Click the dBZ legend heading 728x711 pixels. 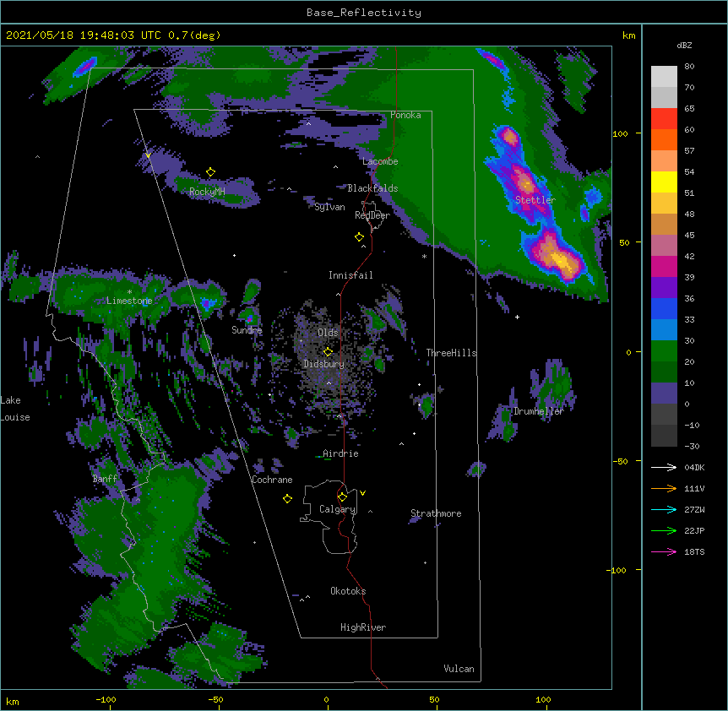[684, 45]
